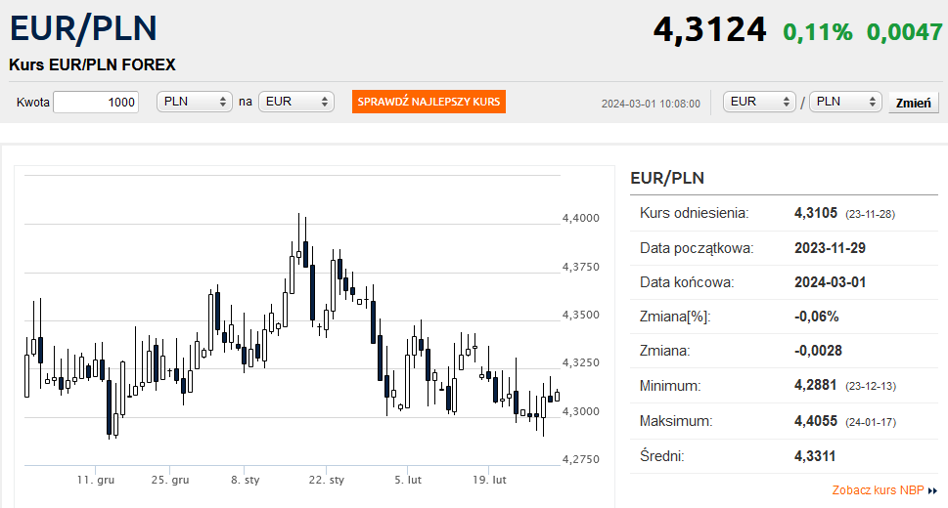This screenshot has width=948, height=508.
Task: Open the PLN quote currency pair dropdown
Action: tap(845, 102)
